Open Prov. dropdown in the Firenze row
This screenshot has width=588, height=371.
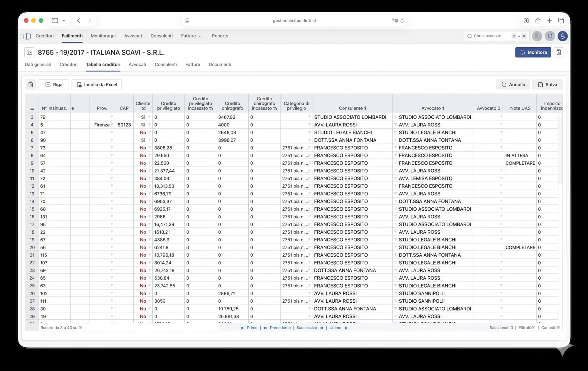point(112,125)
